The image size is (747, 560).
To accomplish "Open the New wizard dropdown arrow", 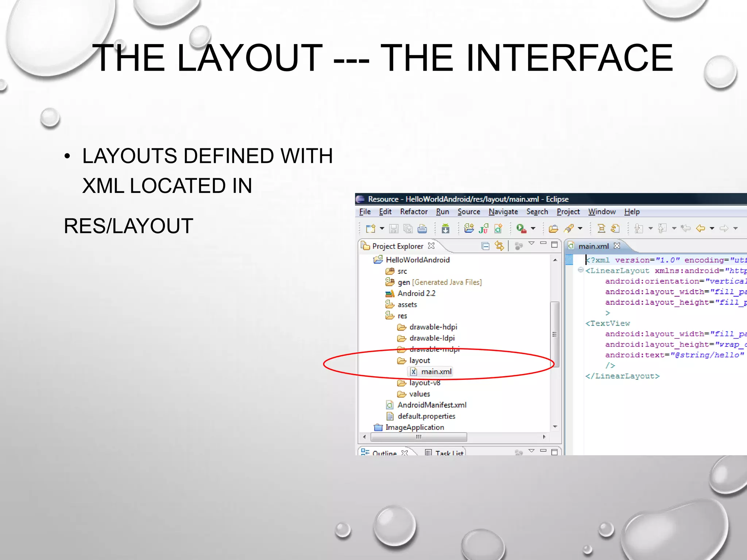I will (x=382, y=229).
